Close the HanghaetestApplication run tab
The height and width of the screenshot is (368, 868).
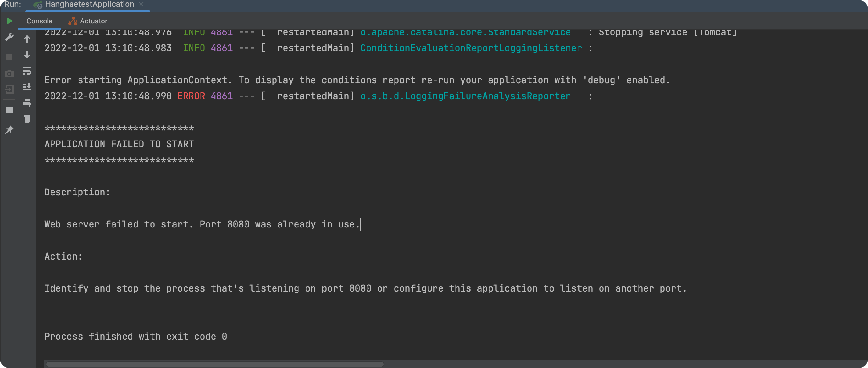(x=141, y=4)
